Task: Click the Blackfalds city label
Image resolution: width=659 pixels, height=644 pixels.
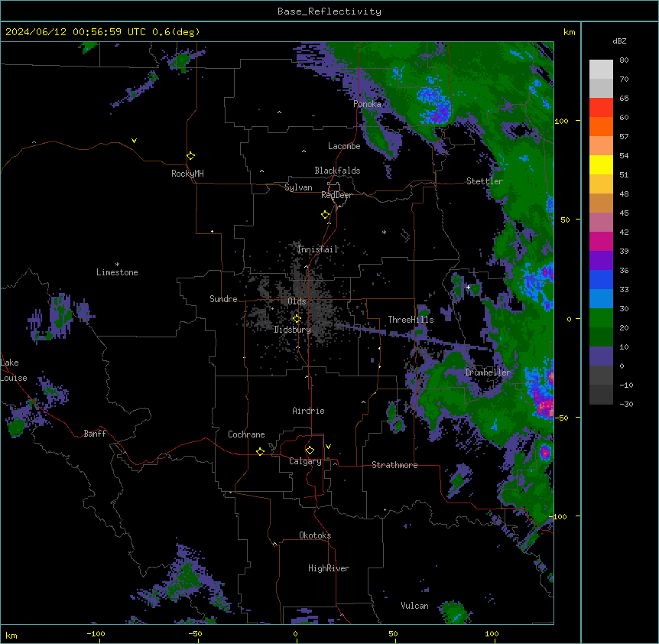Action: [x=337, y=171]
